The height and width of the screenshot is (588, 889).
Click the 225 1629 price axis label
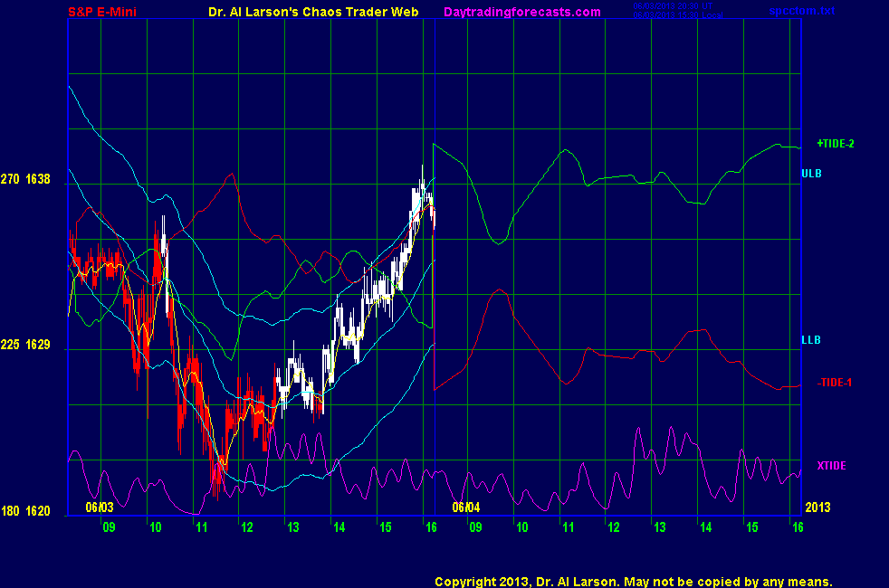click(x=25, y=345)
